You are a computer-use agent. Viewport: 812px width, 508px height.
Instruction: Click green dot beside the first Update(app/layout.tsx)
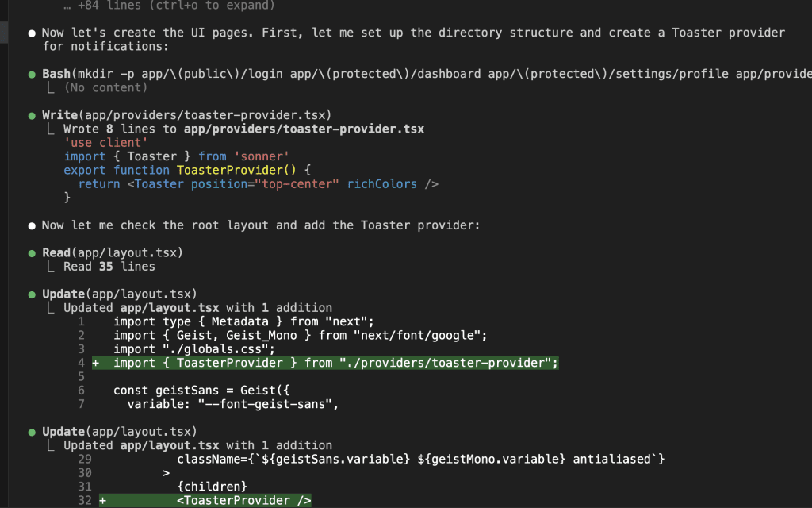(x=32, y=294)
